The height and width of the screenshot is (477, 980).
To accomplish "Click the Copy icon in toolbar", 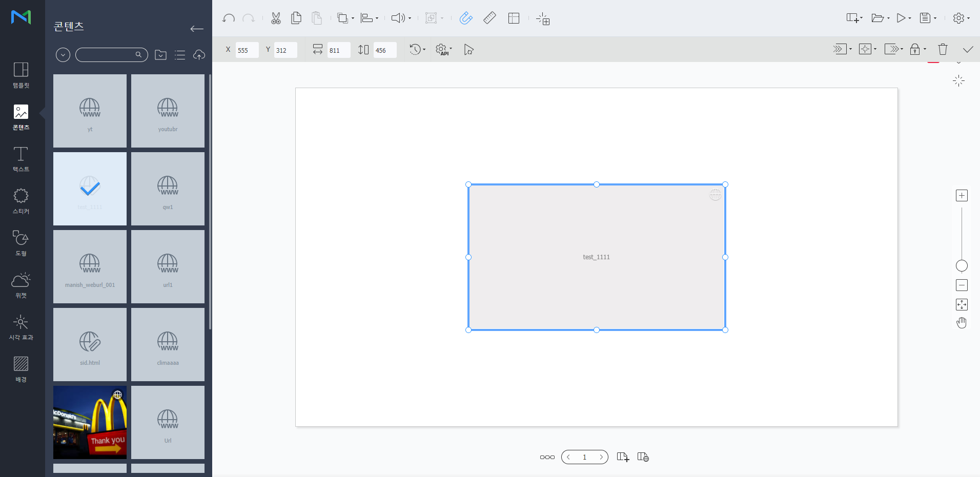I will (x=296, y=18).
